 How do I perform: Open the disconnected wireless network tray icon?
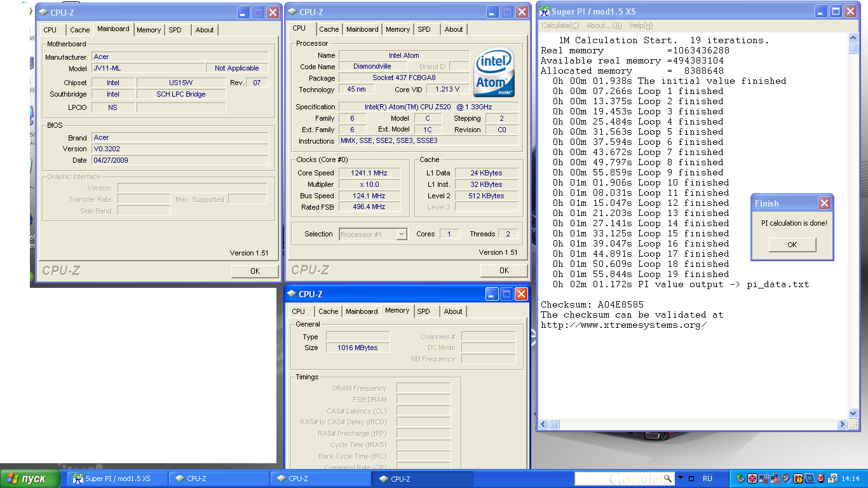point(764,478)
